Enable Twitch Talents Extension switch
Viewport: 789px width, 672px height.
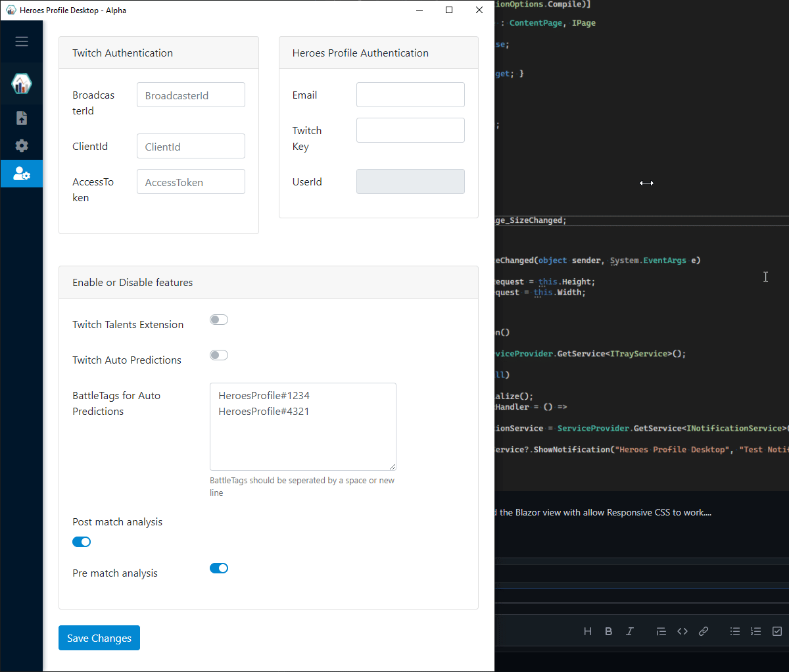coord(219,320)
